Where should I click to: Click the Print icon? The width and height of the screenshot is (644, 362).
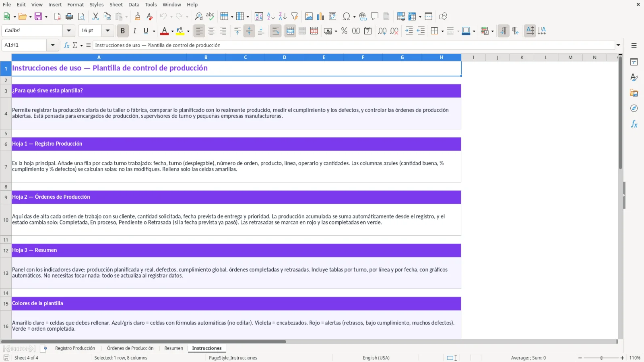(69, 16)
